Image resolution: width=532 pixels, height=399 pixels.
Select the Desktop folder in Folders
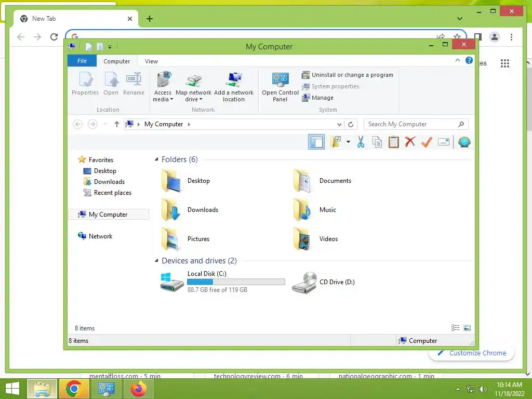coord(186,181)
